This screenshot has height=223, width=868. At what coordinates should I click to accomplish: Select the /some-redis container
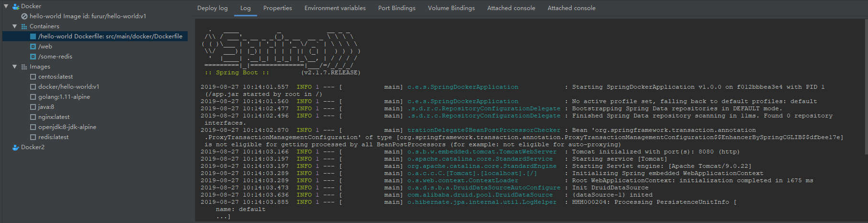tap(55, 57)
